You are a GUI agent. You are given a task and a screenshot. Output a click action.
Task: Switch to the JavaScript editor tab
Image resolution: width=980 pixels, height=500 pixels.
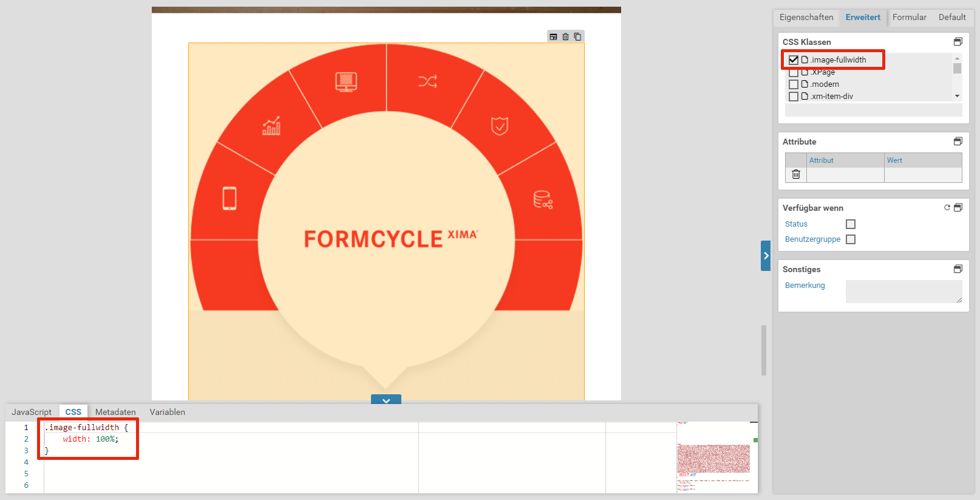pyautogui.click(x=32, y=412)
